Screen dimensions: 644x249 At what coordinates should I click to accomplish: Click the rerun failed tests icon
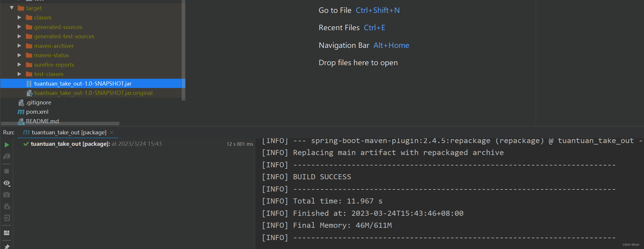click(7, 157)
